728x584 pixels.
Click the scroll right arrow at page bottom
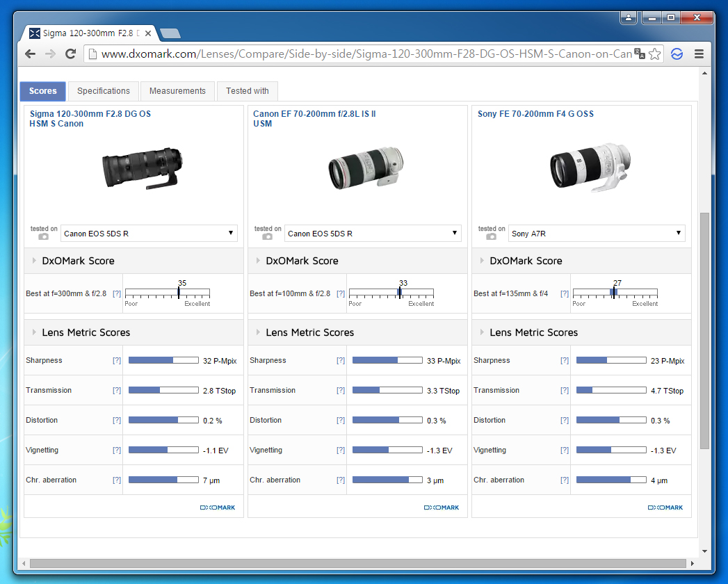click(693, 563)
